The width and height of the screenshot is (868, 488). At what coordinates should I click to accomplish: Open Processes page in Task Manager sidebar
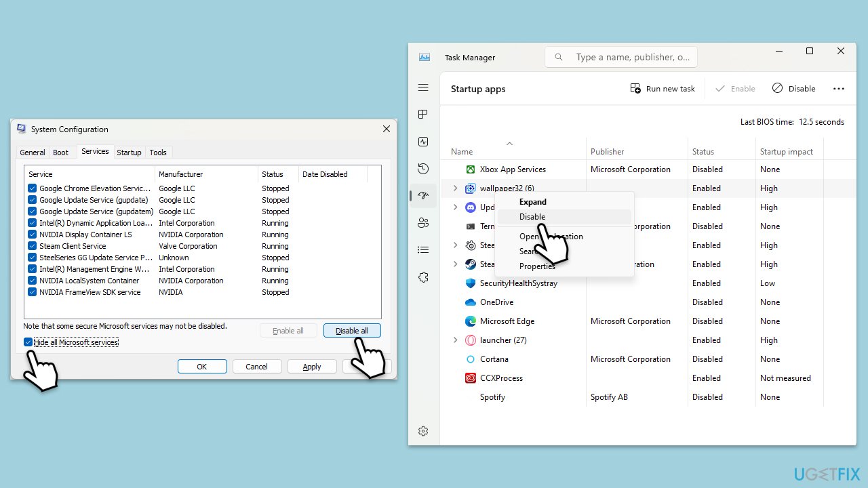point(423,115)
